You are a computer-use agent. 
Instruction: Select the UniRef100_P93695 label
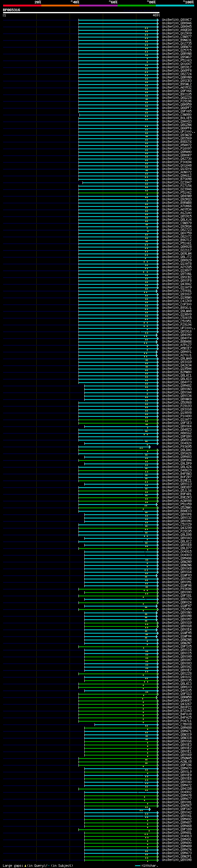tap(176, 447)
